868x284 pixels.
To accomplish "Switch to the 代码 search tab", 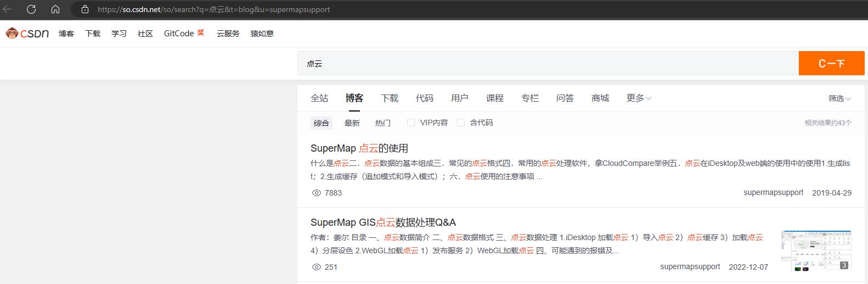I will (425, 98).
